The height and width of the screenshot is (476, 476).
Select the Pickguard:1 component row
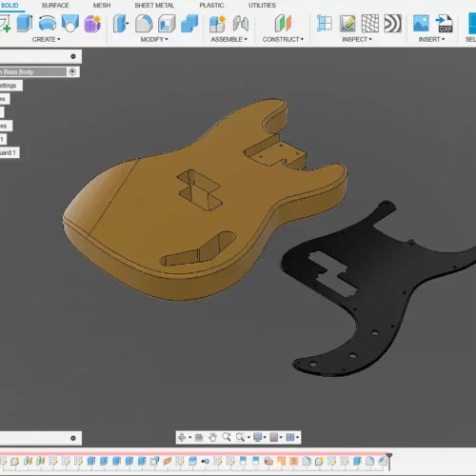coord(10,152)
